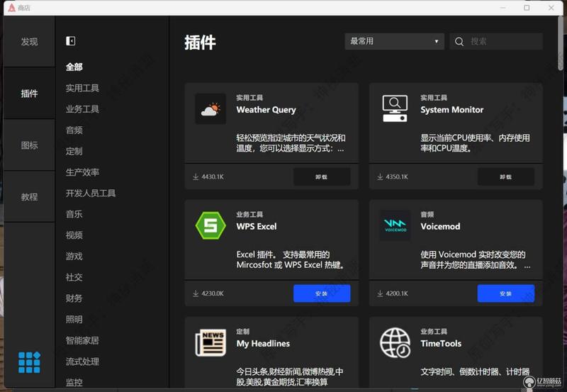Select the 定制 category in sidebar
The image size is (567, 392).
coord(74,151)
